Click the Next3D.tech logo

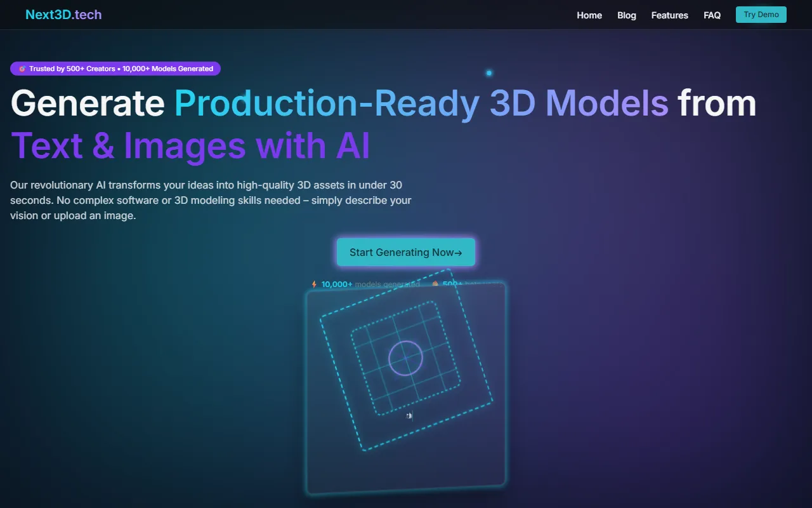point(63,15)
